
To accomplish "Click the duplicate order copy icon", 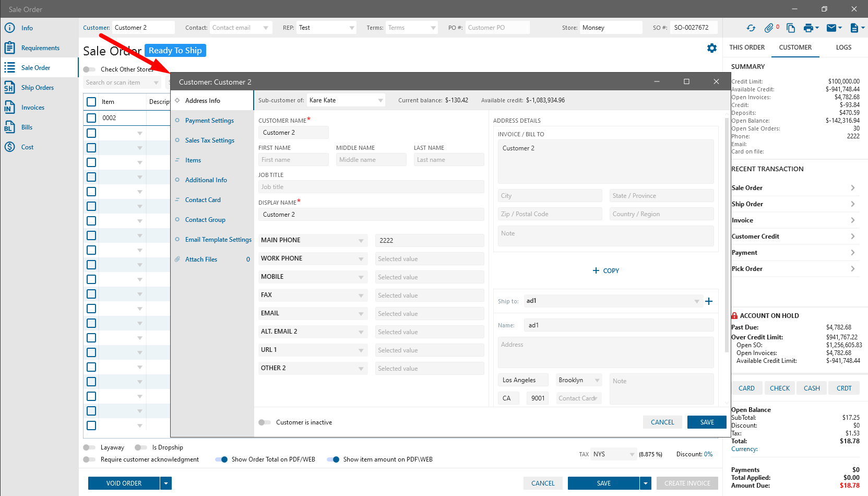I will tap(791, 28).
